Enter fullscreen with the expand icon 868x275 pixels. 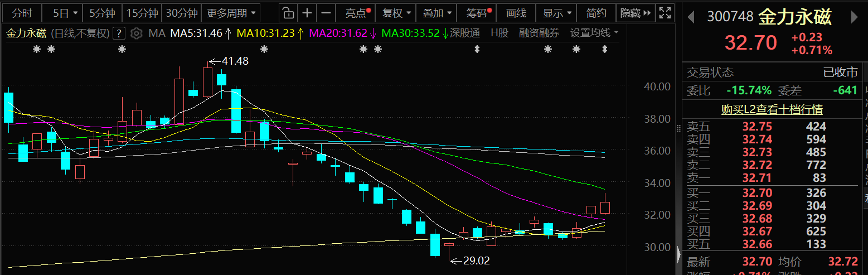tap(665, 13)
